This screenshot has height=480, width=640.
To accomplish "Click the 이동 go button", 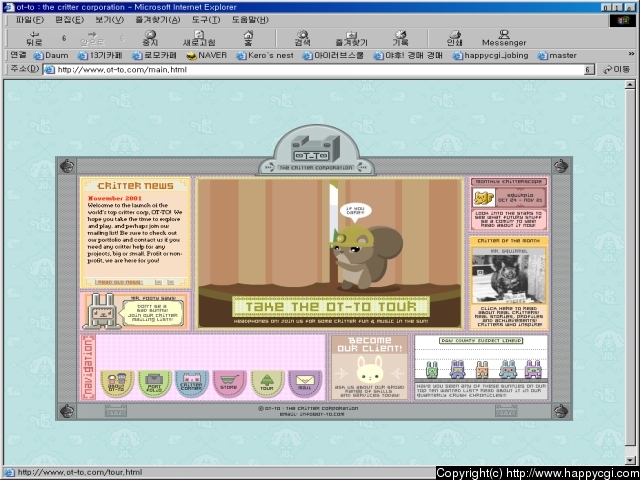I will (x=617, y=70).
